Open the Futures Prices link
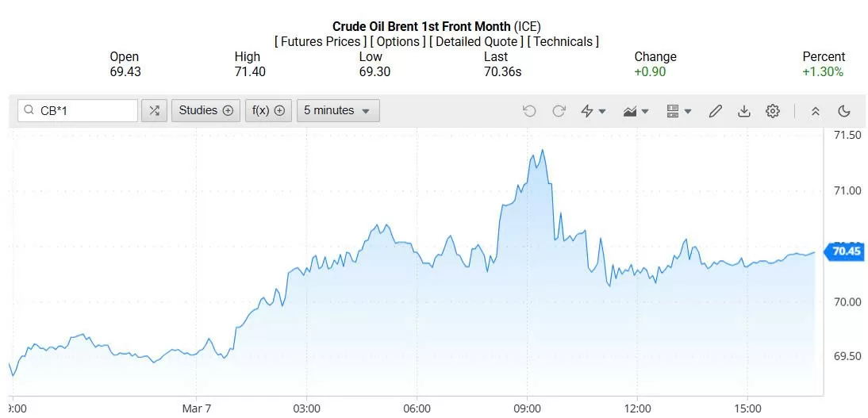Screen dimensions: 868x418 click(x=321, y=41)
